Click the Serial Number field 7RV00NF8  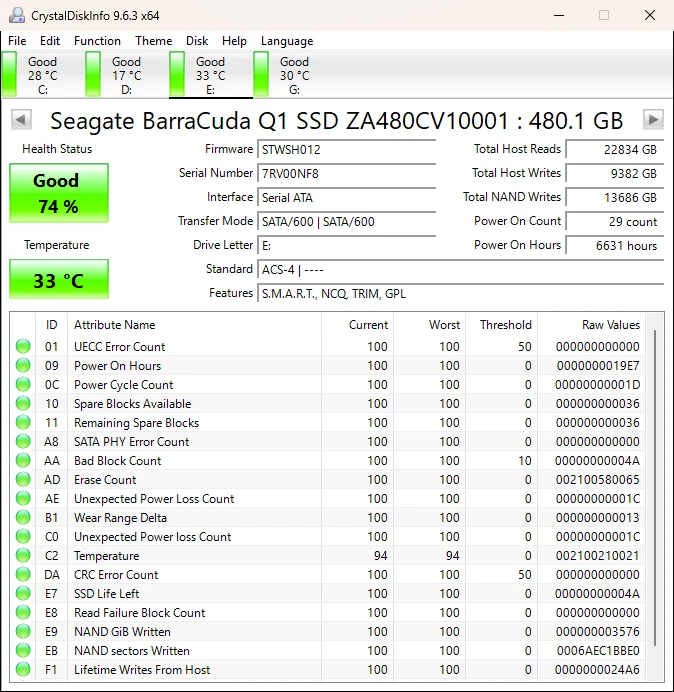pos(346,173)
